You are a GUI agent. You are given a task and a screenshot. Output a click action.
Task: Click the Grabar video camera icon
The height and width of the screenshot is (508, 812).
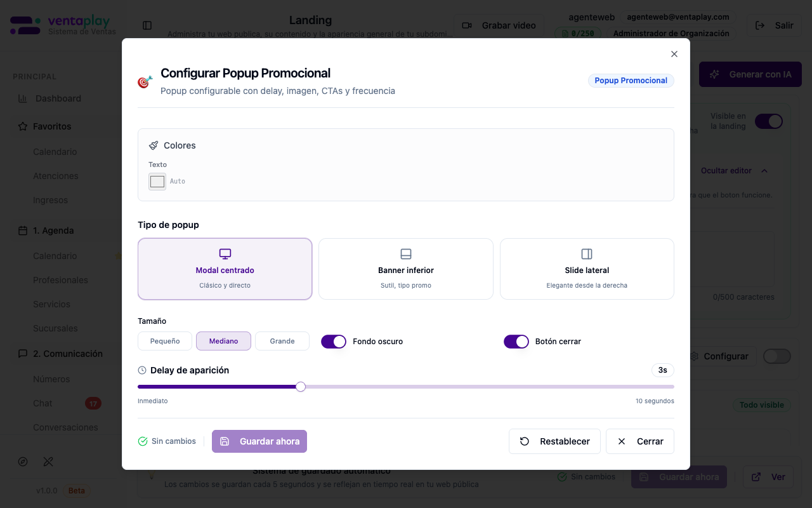point(466,25)
